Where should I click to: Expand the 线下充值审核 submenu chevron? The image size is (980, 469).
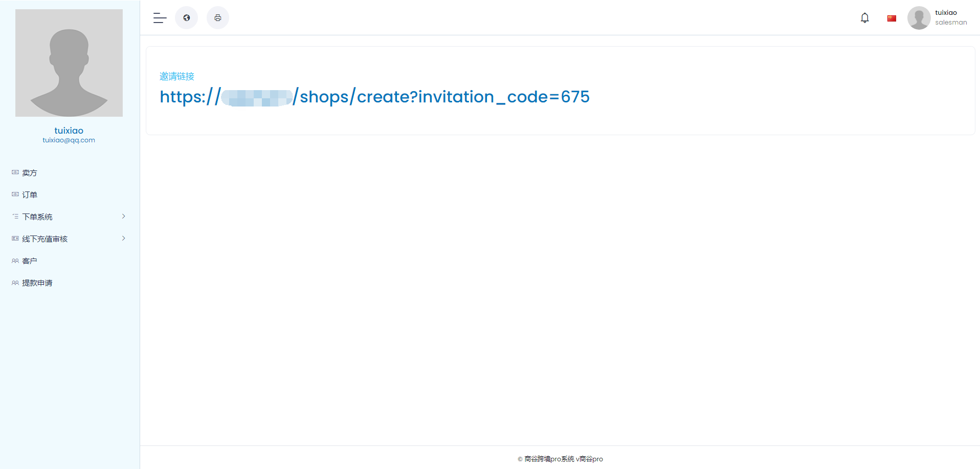[123, 239]
